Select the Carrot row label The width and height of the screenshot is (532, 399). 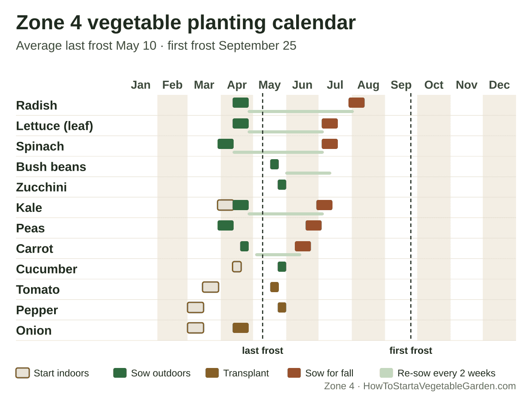pyautogui.click(x=35, y=249)
